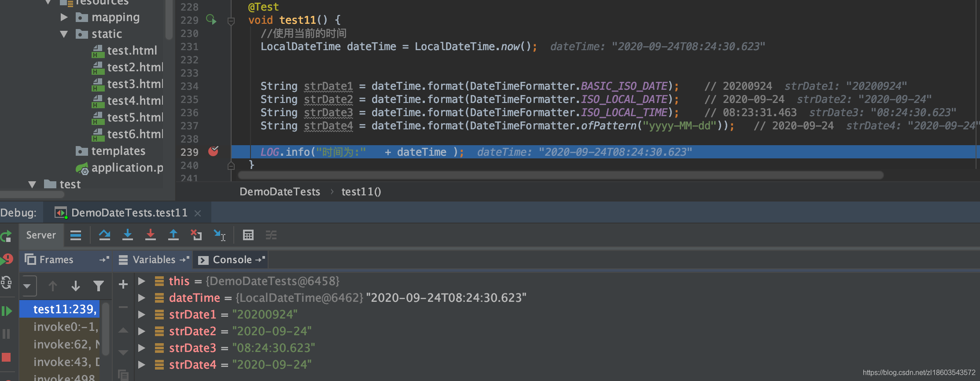The height and width of the screenshot is (381, 980).
Task: Click the move watch up triangle
Action: tap(123, 330)
